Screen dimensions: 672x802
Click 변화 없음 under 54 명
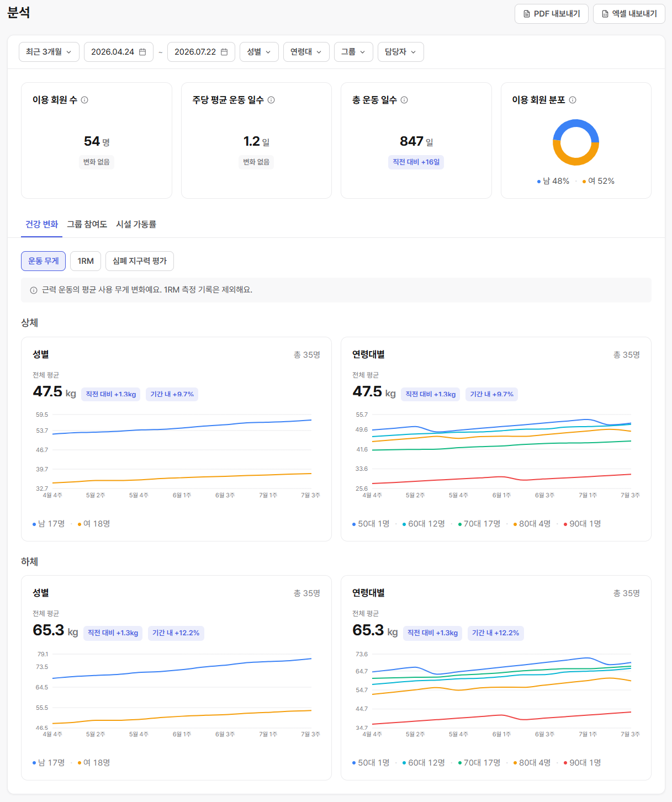click(97, 162)
